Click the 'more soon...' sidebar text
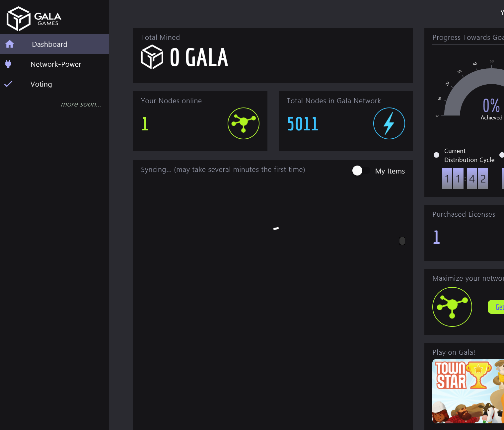The width and height of the screenshot is (504, 430). [81, 104]
